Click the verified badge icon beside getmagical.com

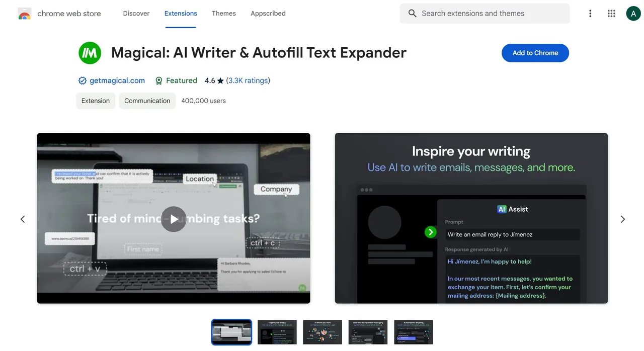[x=83, y=80]
